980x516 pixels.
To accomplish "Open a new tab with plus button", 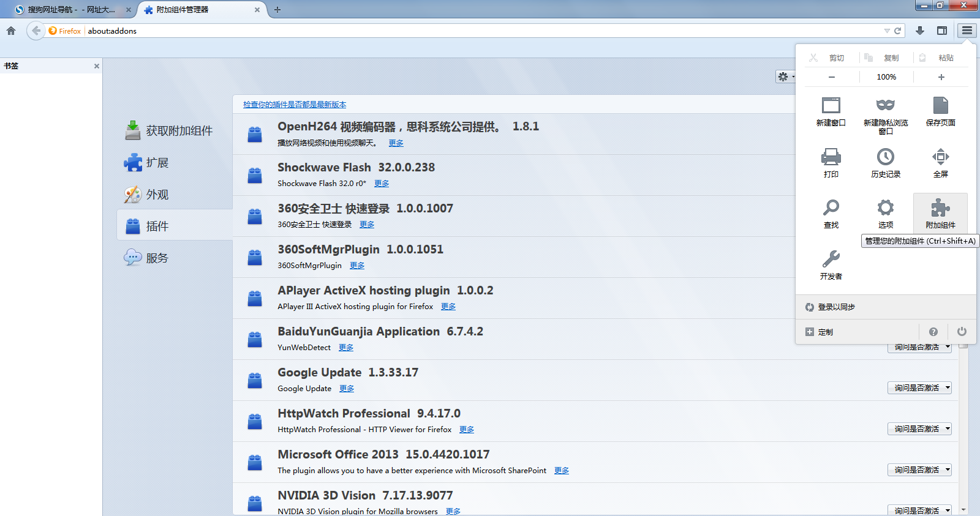I will 277,10.
